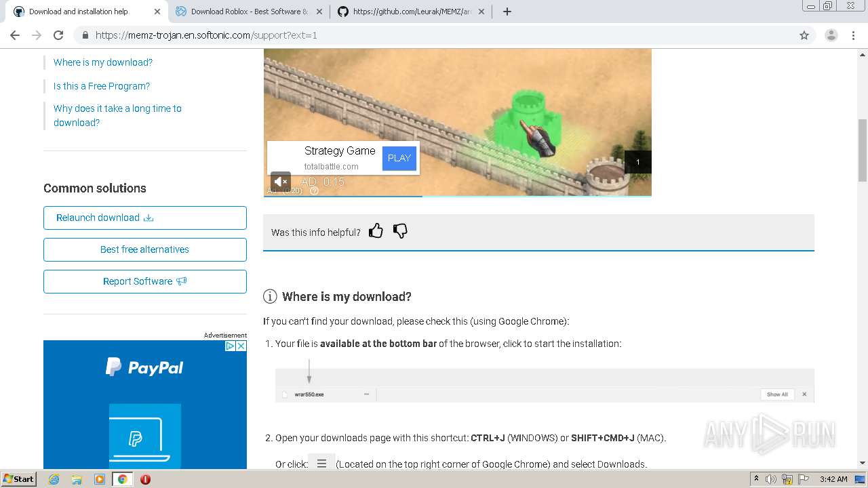
Task: Select the Chrome taskbar button
Action: coord(122,479)
